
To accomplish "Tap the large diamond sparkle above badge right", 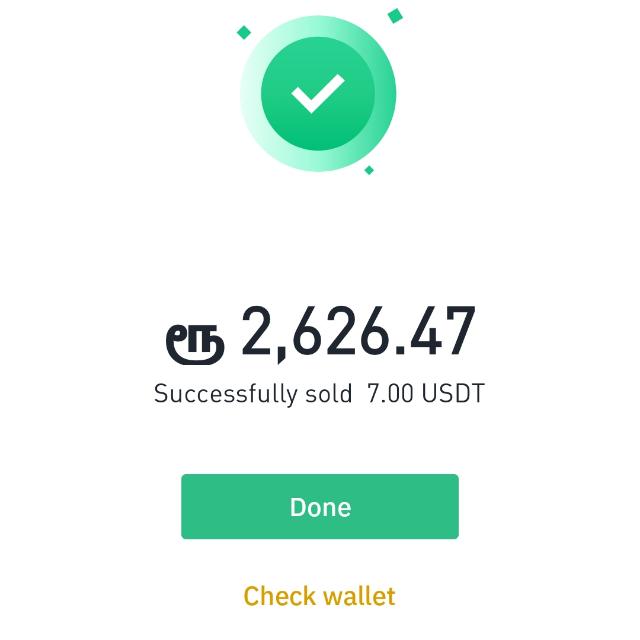I will point(395,16).
